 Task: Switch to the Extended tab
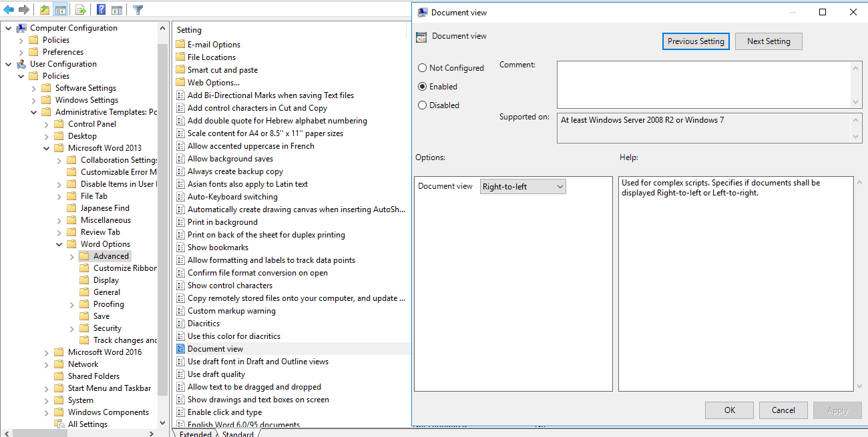(195, 434)
